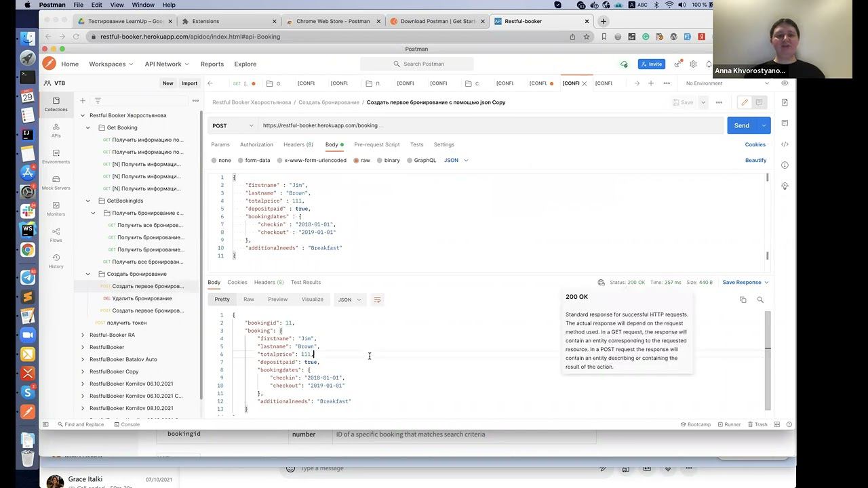
Task: Click the Send button
Action: (x=742, y=125)
